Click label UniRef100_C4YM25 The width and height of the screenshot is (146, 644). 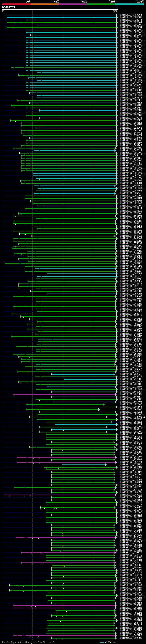point(131,562)
